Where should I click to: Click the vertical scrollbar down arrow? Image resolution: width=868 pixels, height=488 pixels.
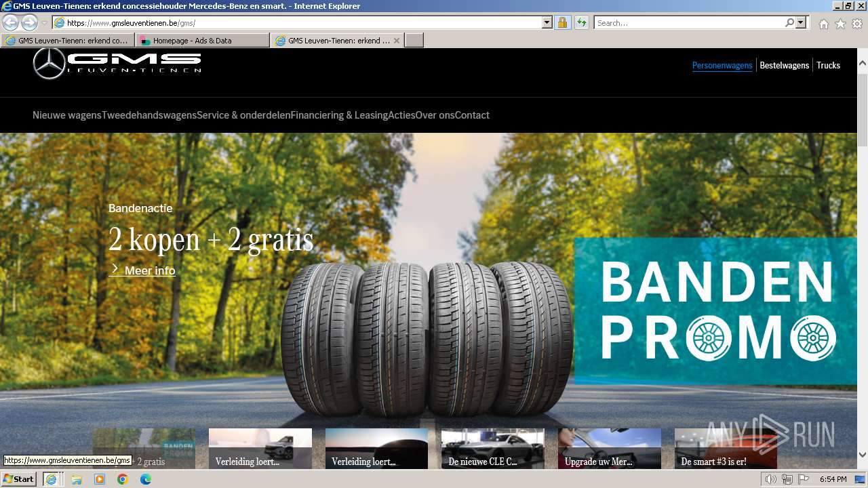pos(863,454)
